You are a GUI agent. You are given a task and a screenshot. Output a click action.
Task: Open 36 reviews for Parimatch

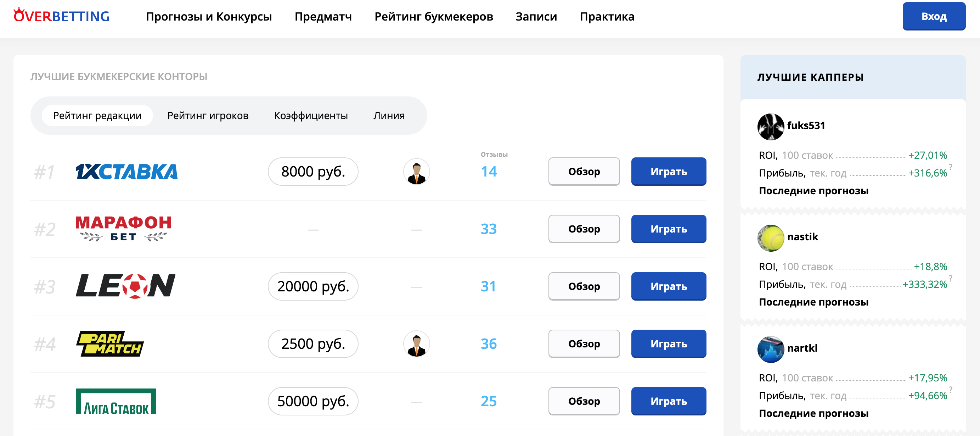tap(489, 343)
